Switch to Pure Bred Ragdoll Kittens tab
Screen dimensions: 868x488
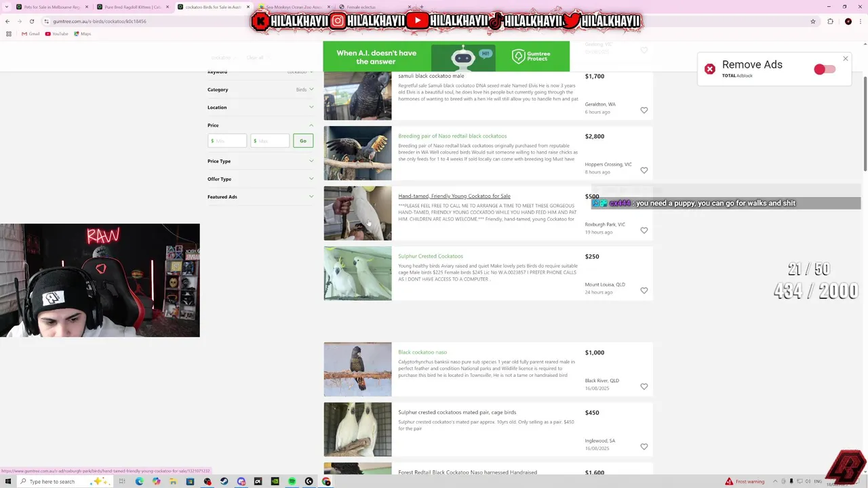pos(132,7)
